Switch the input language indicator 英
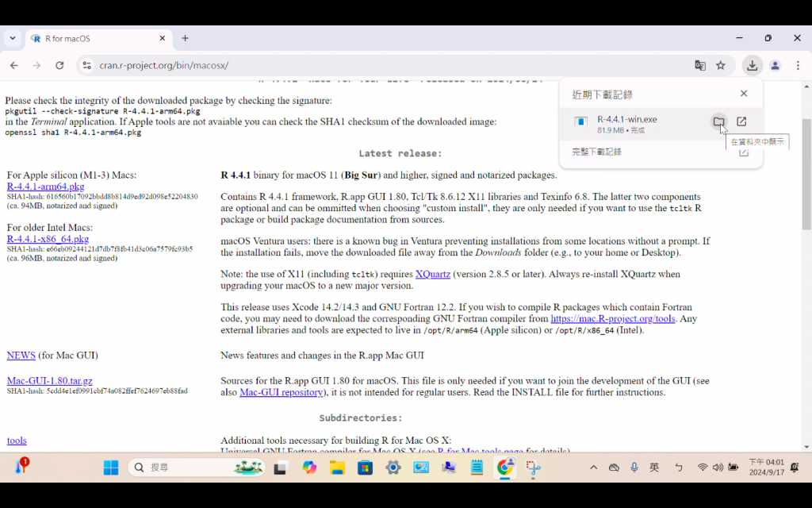812x508 pixels. click(654, 468)
